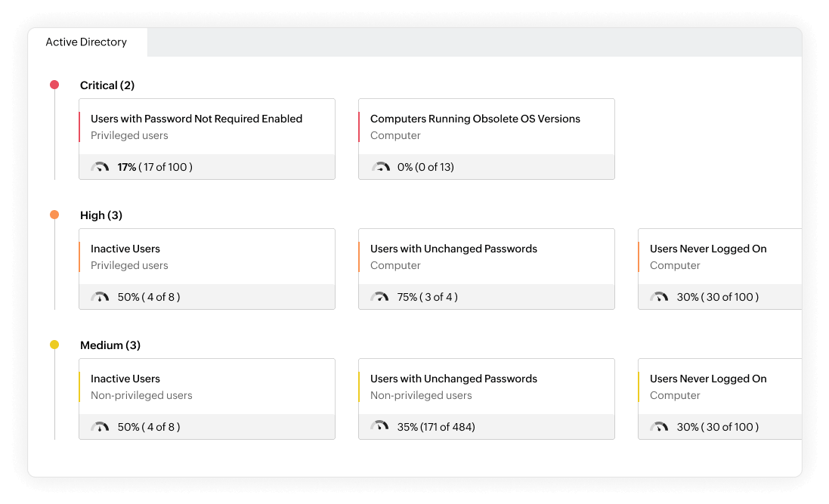
Task: Click gauge icon beside 75% (3 of 4)
Action: coord(379,297)
